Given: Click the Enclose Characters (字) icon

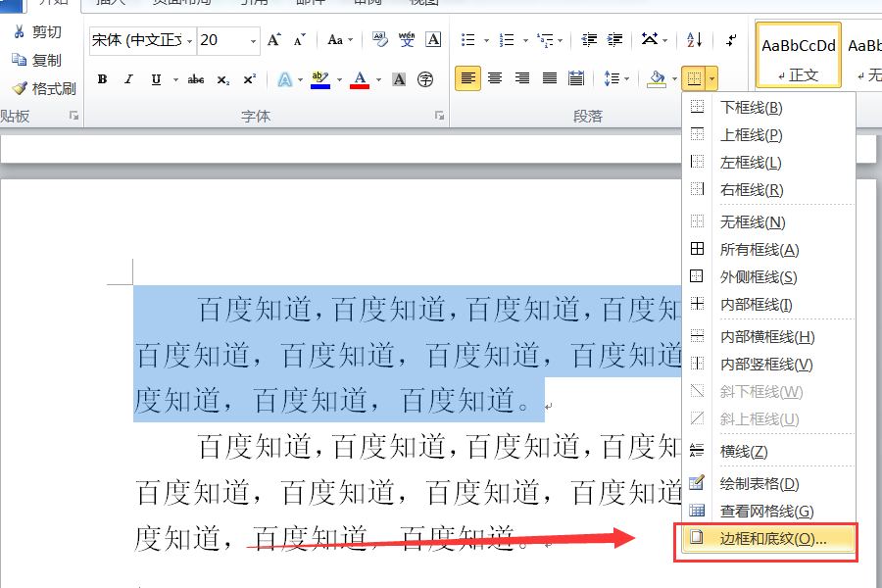Looking at the screenshot, I should 425,79.
